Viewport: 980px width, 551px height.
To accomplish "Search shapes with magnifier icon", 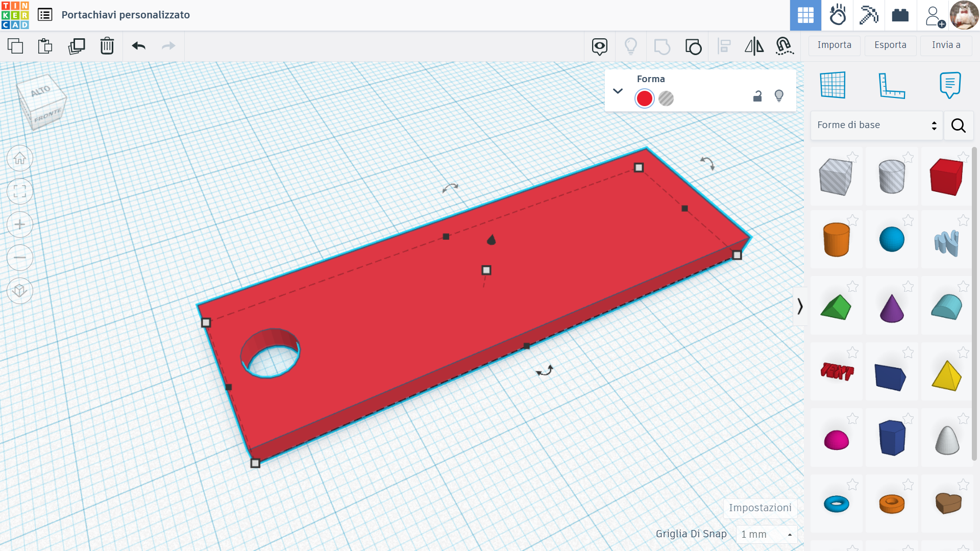I will pyautogui.click(x=959, y=126).
